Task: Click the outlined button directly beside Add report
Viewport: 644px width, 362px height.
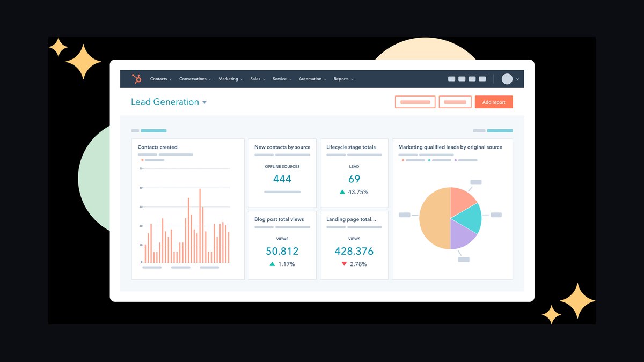Action: point(455,102)
